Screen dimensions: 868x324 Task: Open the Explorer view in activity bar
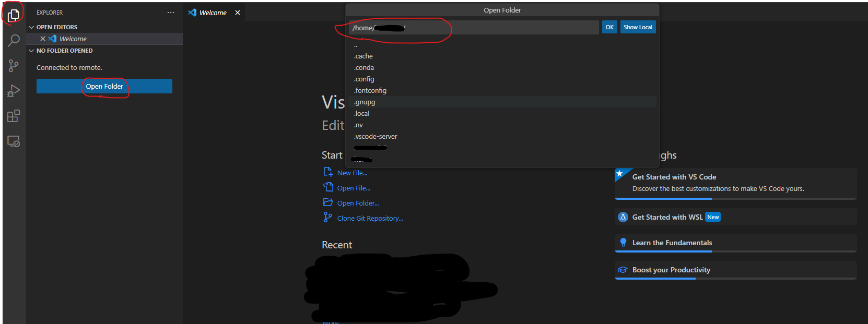pos(14,15)
